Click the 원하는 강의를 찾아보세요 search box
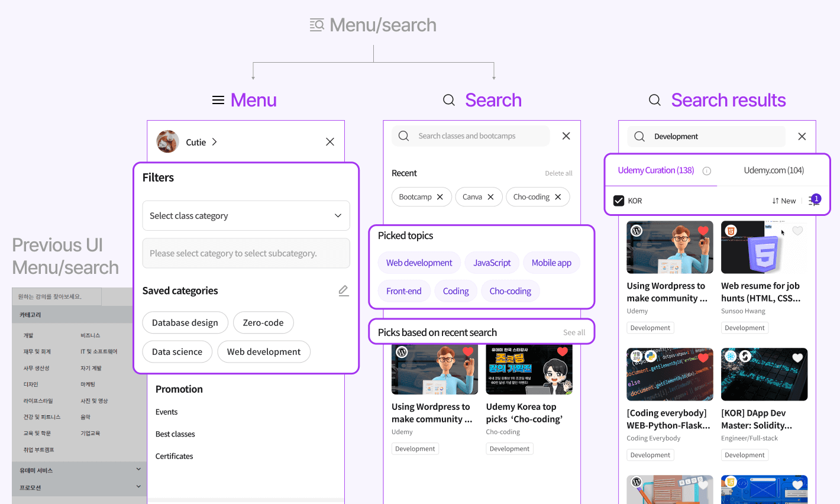 57,296
